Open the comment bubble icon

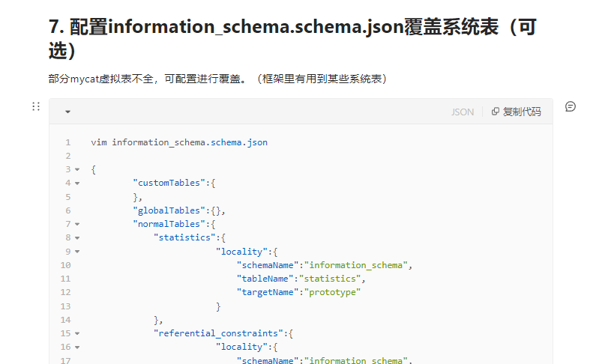(x=570, y=106)
